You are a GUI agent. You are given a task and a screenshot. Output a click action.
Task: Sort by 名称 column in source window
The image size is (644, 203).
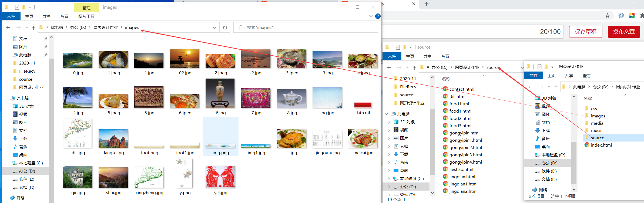click(446, 79)
